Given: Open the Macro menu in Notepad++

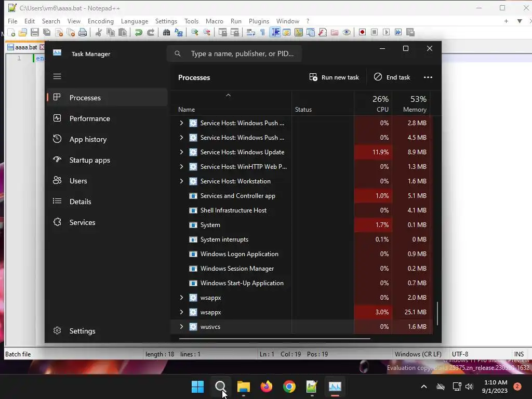Looking at the screenshot, I should (x=215, y=21).
